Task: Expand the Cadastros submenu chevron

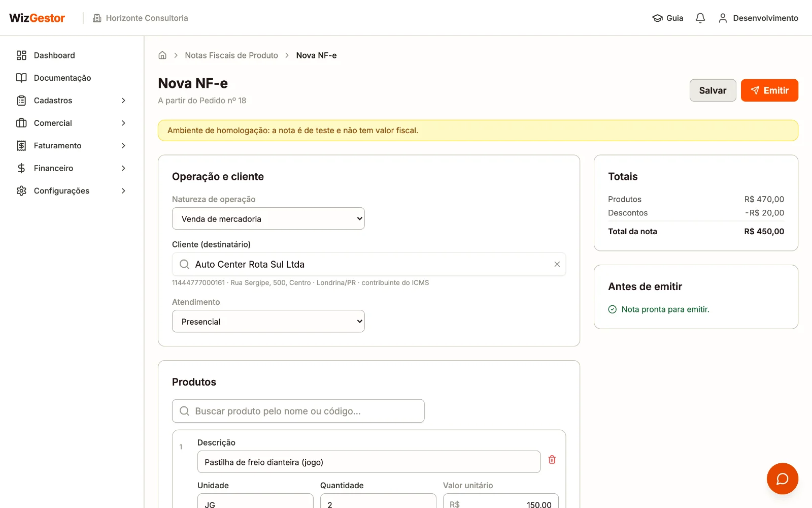Action: click(x=123, y=101)
